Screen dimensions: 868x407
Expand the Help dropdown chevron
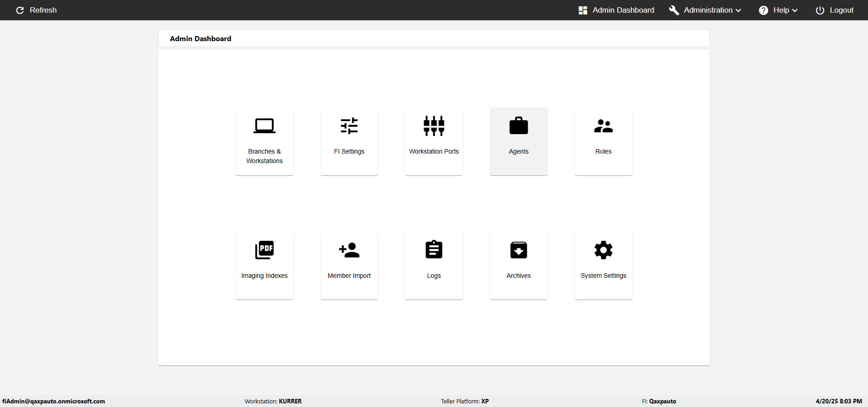click(795, 10)
